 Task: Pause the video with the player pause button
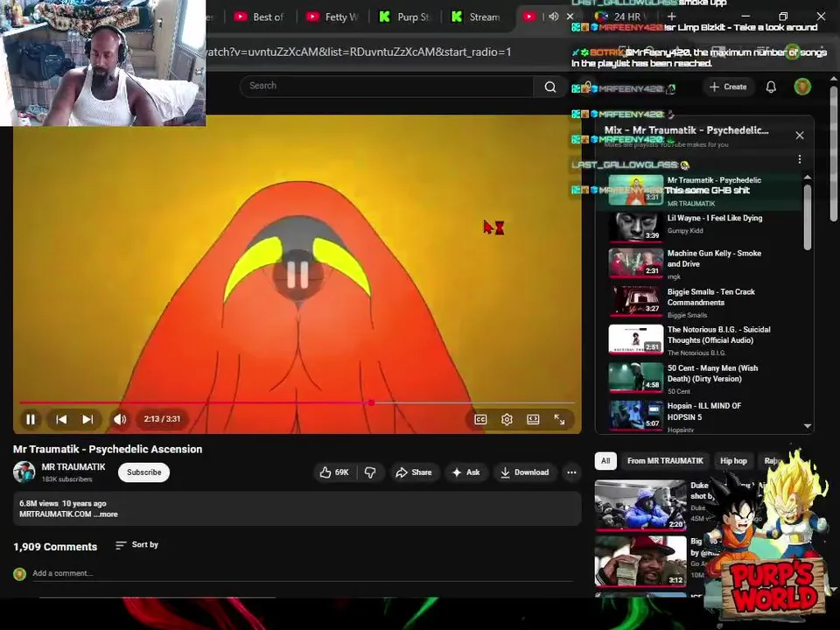pyautogui.click(x=31, y=419)
